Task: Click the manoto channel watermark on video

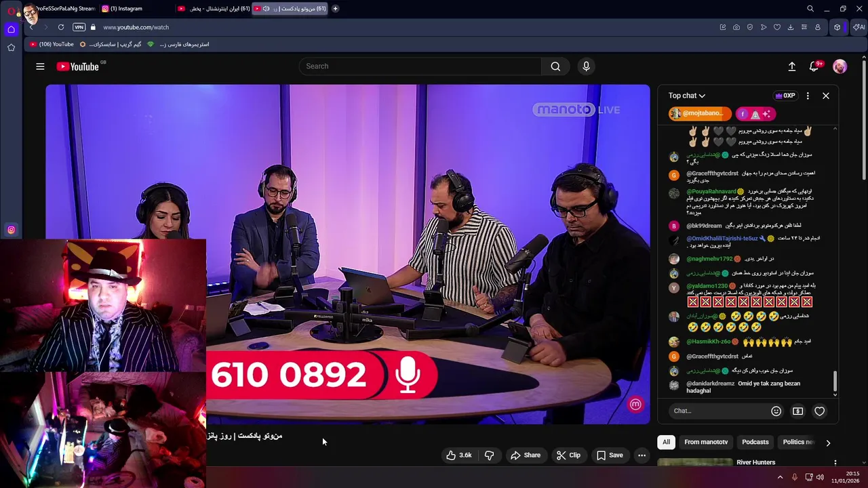Action: [635, 405]
